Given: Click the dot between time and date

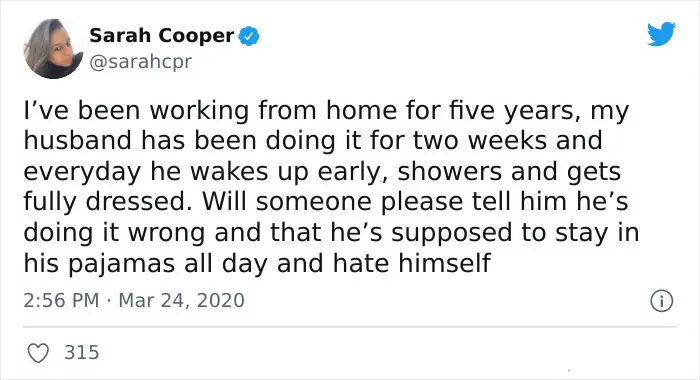Looking at the screenshot, I should point(109,301).
